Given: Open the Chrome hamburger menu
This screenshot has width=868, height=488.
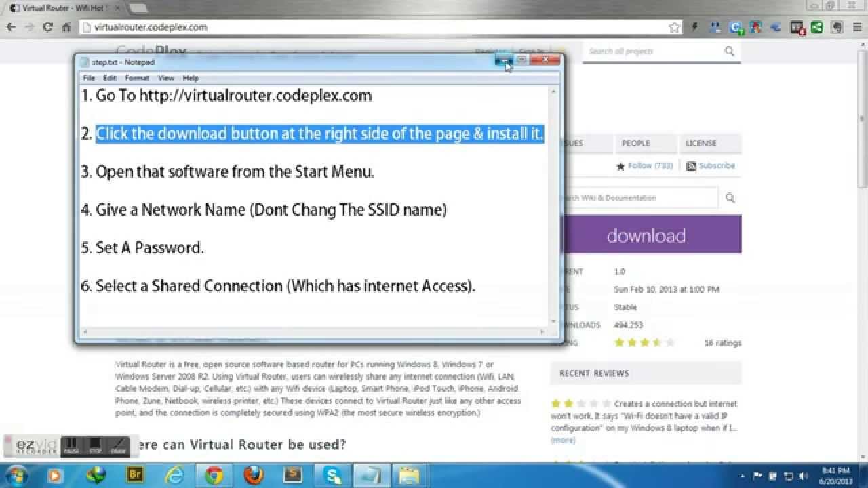Looking at the screenshot, I should 856,27.
